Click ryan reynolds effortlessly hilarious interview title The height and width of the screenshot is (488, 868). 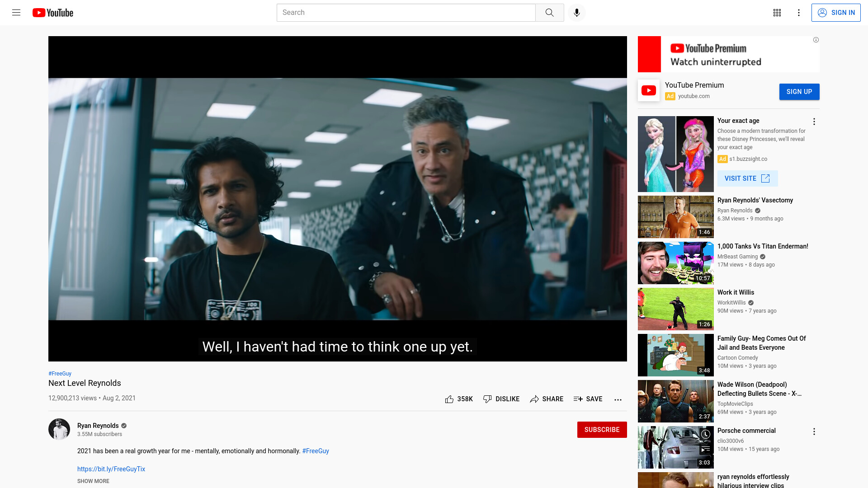click(753, 481)
